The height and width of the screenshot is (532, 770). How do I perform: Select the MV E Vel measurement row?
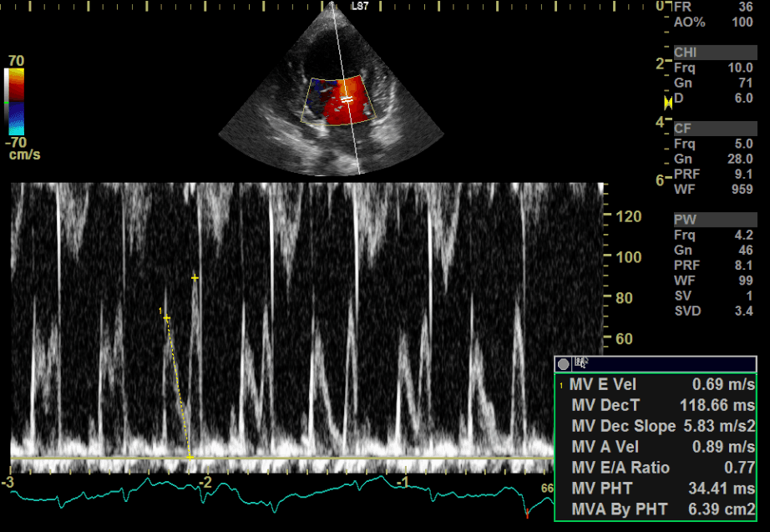(656, 385)
